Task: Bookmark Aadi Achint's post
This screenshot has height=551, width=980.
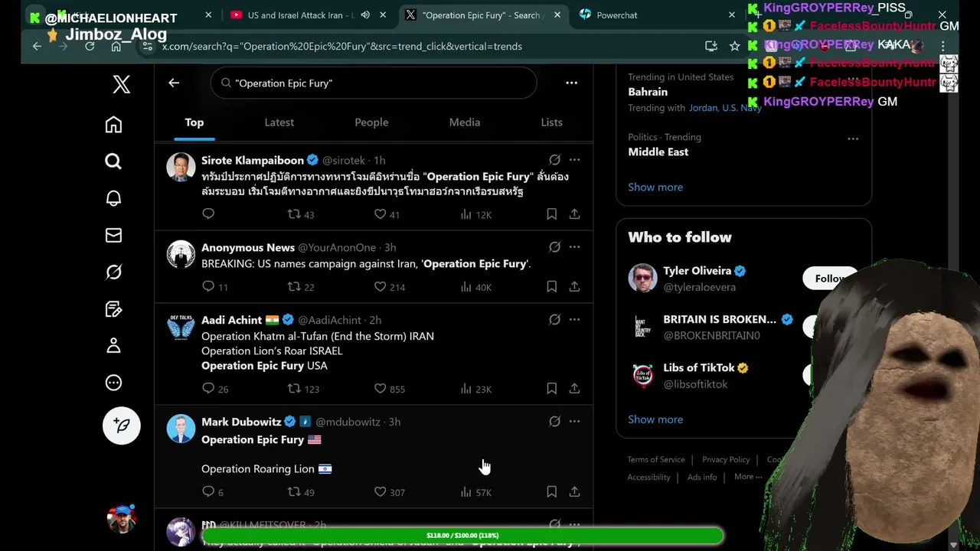Action: 551,389
